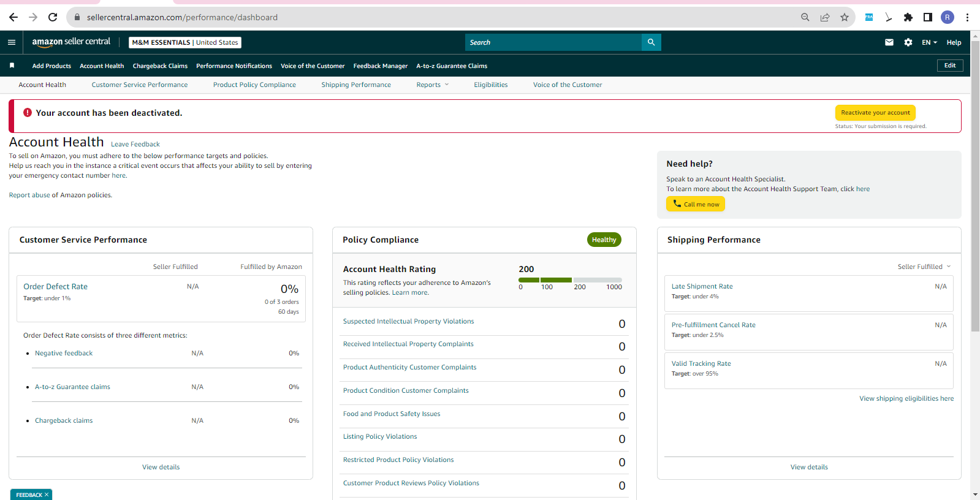Open the Seller Central settings gear
980x500 pixels.
(x=908, y=42)
